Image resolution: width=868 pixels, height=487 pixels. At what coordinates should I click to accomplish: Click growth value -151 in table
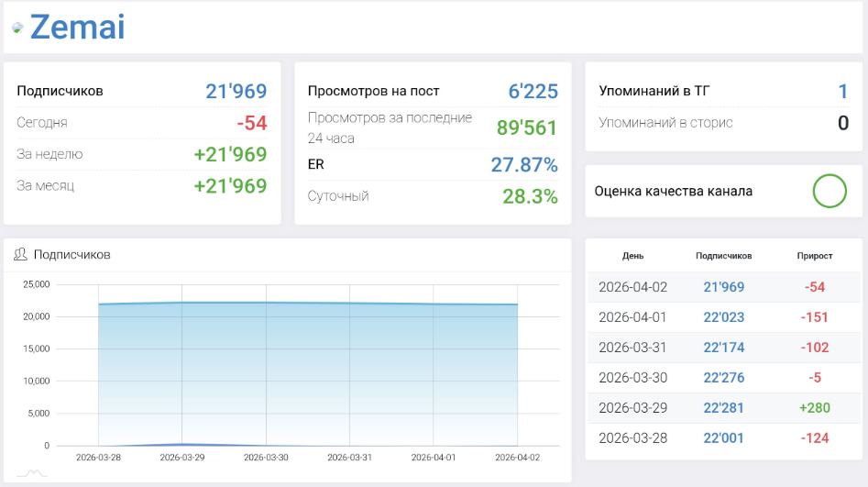(x=815, y=317)
